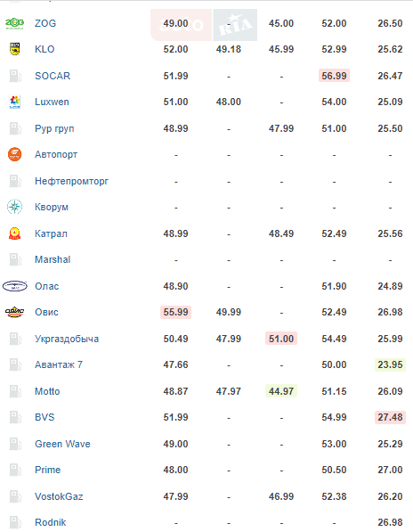Click the SOCAR placeholder fuel pump icon

15,76
